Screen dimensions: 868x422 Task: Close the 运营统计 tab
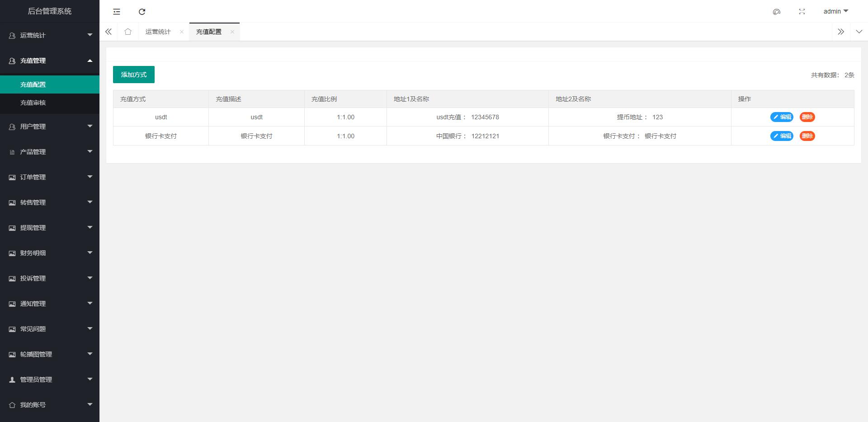tap(182, 32)
